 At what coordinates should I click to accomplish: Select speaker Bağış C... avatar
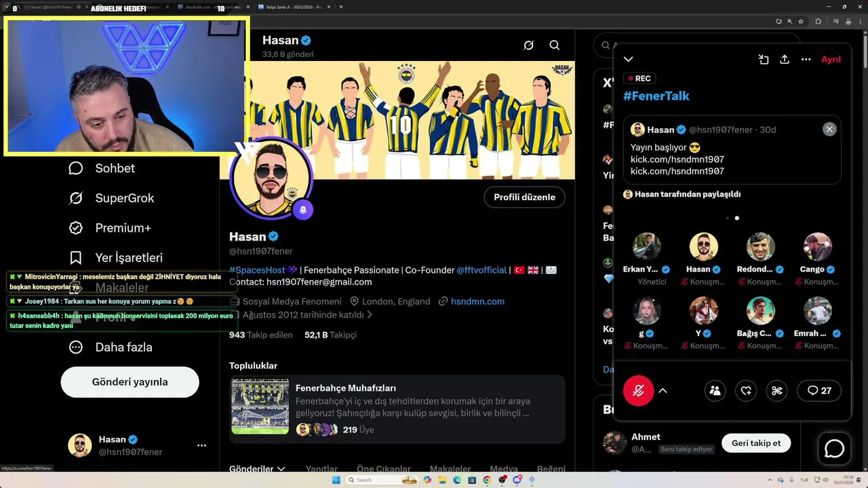pos(761,310)
